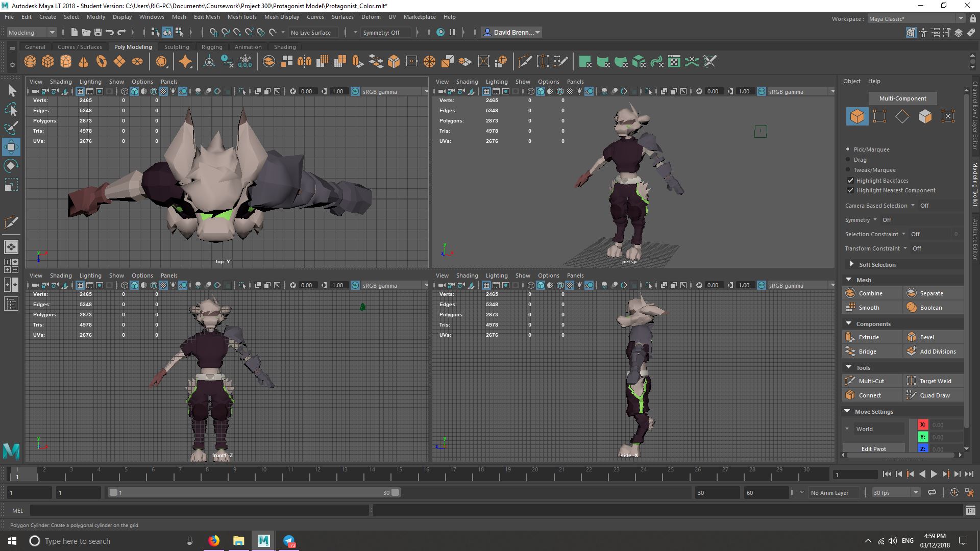
Task: Open Firefox from Windows taskbar
Action: (x=214, y=541)
